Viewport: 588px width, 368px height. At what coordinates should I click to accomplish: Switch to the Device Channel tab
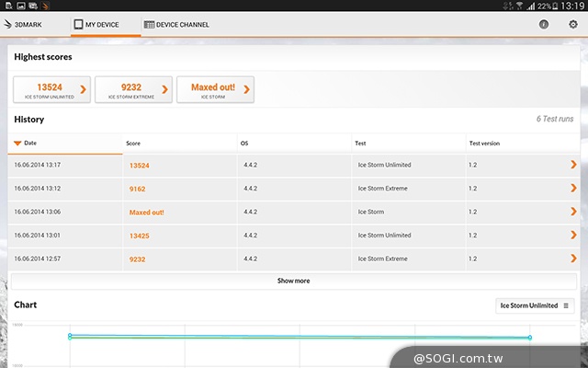click(x=176, y=24)
